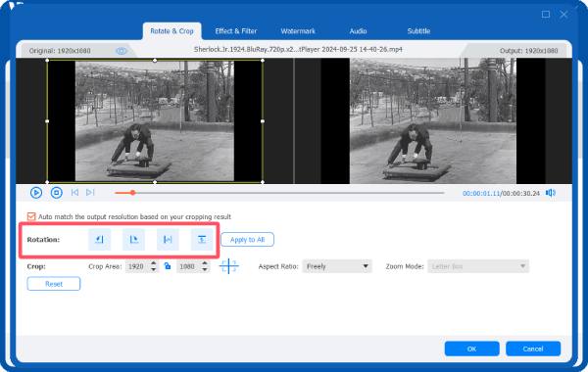Viewport: 588px width, 372px height.
Task: Open the Zoom Mode dropdown
Action: [x=478, y=266]
